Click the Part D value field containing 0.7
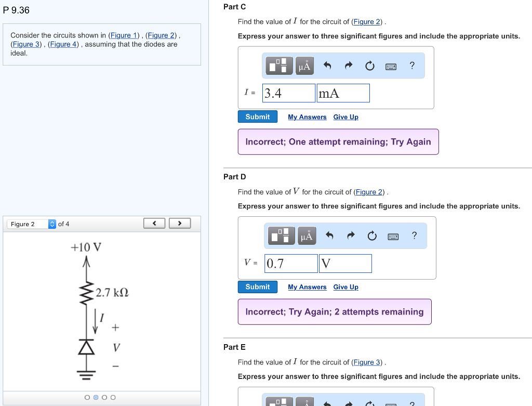The image size is (532, 406). pos(291,264)
